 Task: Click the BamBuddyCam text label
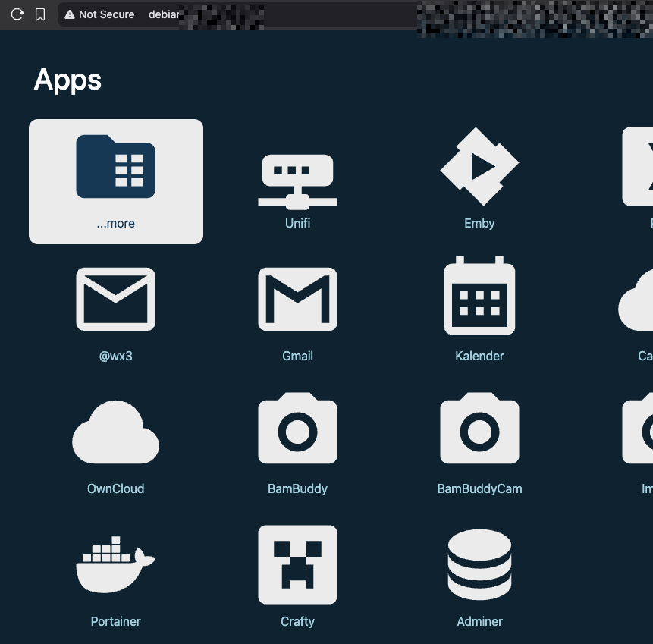479,488
